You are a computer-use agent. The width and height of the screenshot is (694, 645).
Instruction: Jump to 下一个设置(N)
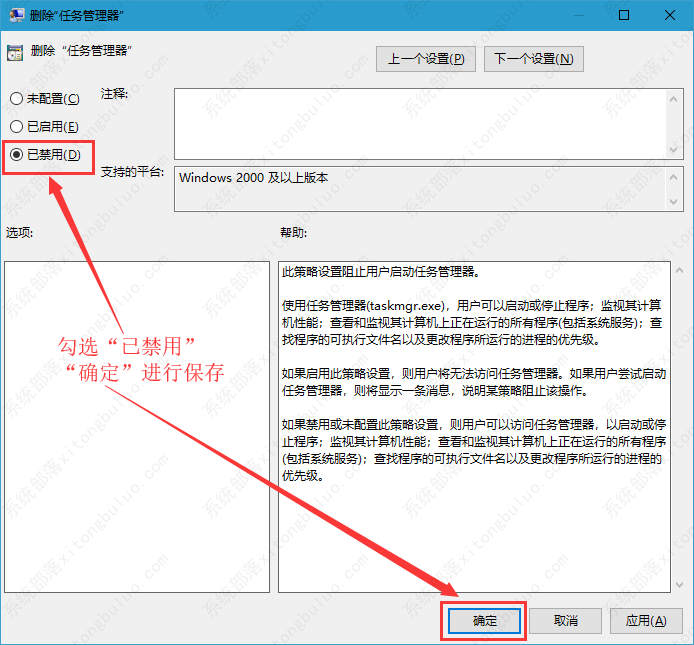coord(534,58)
